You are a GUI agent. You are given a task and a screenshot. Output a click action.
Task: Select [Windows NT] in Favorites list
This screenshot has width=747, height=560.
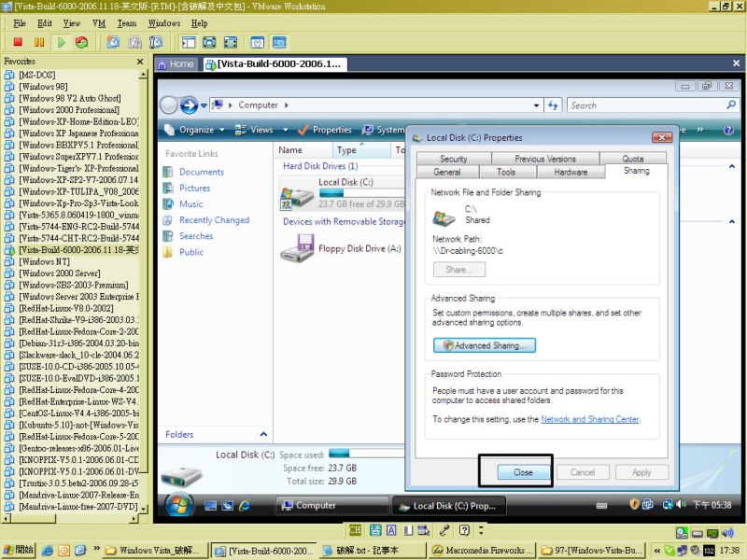pos(44,261)
